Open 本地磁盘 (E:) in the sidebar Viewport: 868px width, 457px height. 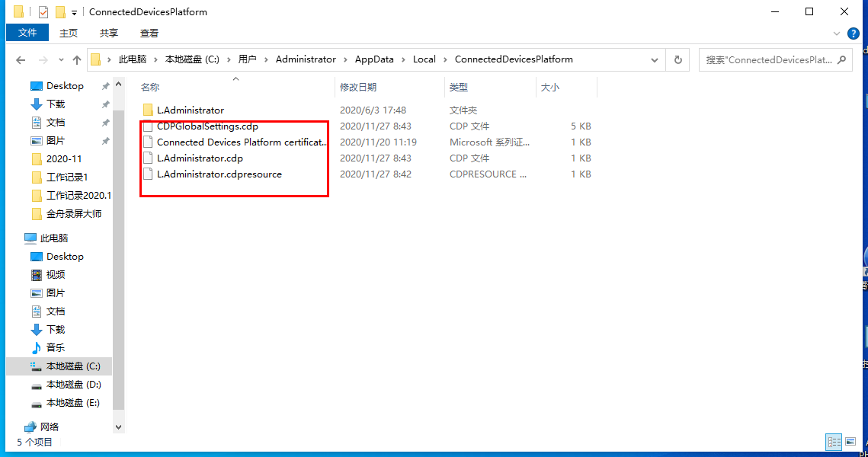point(72,402)
